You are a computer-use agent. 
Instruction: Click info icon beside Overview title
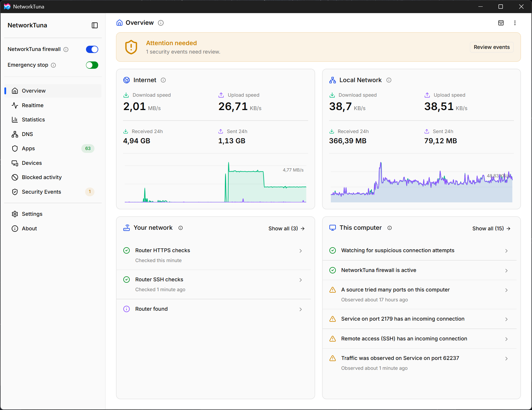[161, 23]
